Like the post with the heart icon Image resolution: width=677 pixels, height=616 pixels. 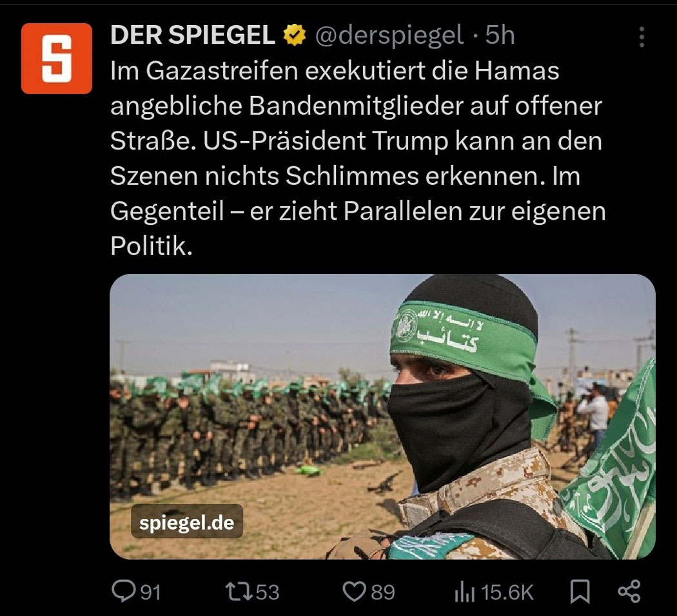tap(354, 592)
